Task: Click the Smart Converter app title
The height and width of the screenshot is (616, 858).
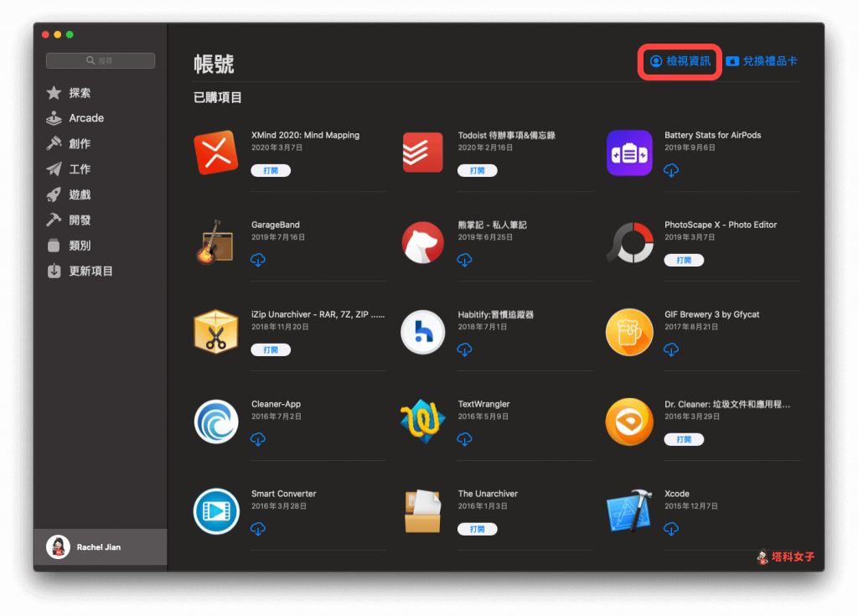Action: (x=283, y=494)
